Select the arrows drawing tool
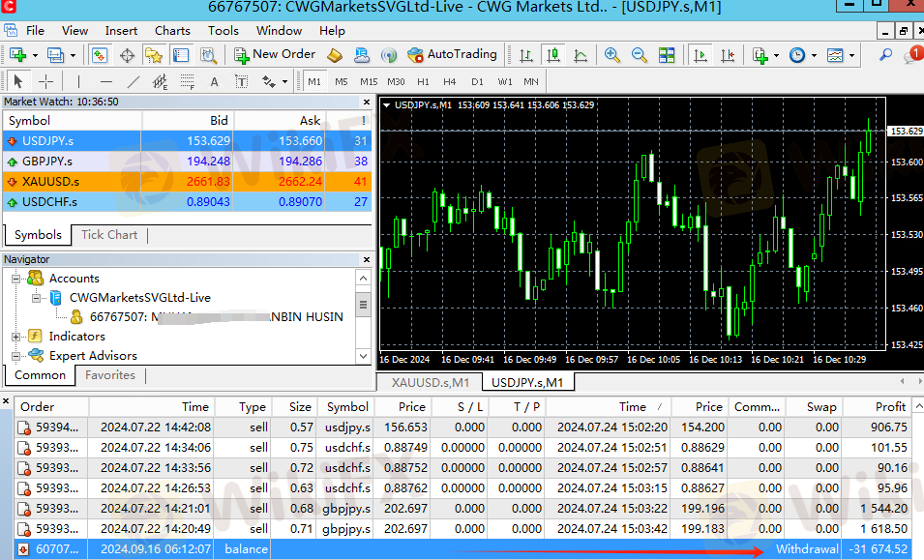 pyautogui.click(x=269, y=81)
